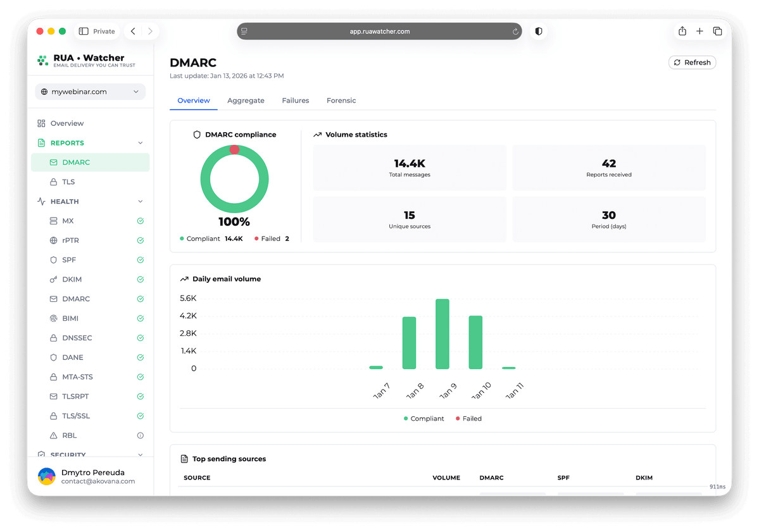759x532 pixels.
Task: Switch to the Aggregate tab
Action: [246, 101]
